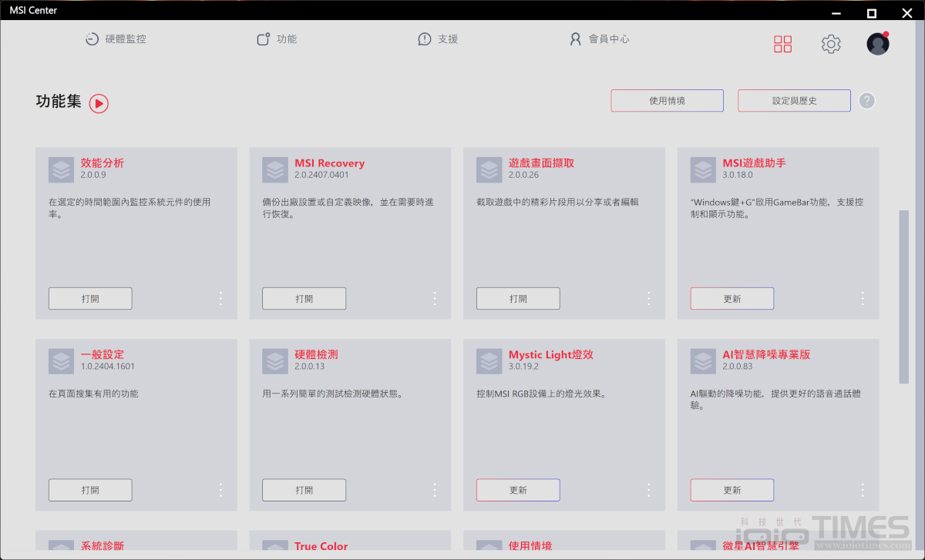Viewport: 925px width, 560px height.
Task: Click the Mystic Light燈效 stack icon
Action: point(489,361)
